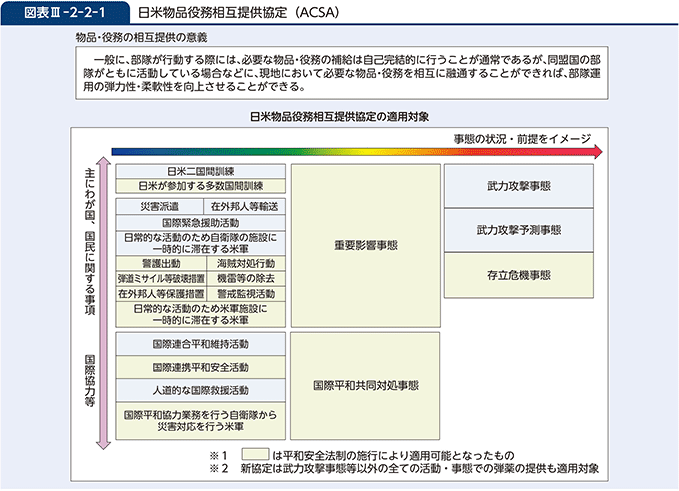Click vertical label 国際協力等
The image size is (679, 491).
pos(90,381)
